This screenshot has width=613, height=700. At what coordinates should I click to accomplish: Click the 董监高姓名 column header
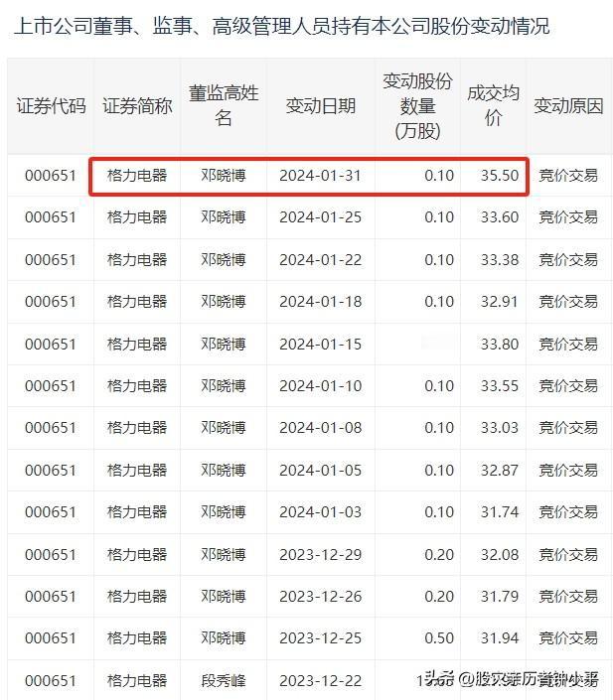point(224,106)
